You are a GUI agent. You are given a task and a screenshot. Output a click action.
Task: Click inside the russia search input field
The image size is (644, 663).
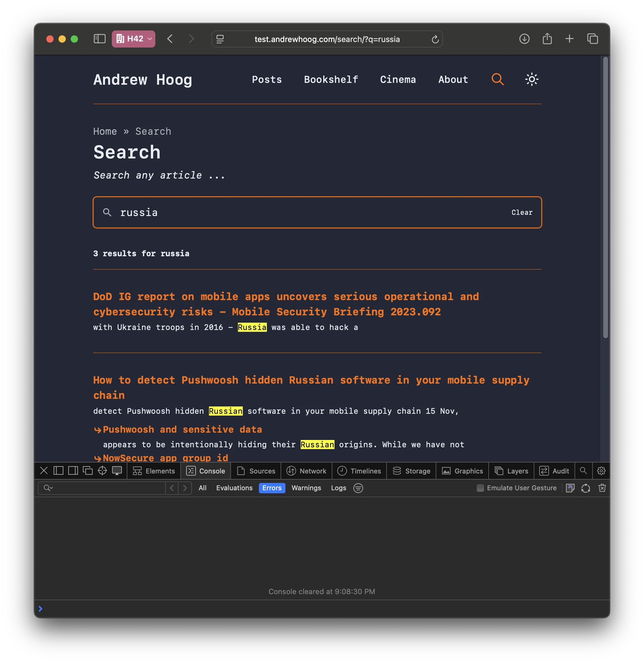[237, 212]
